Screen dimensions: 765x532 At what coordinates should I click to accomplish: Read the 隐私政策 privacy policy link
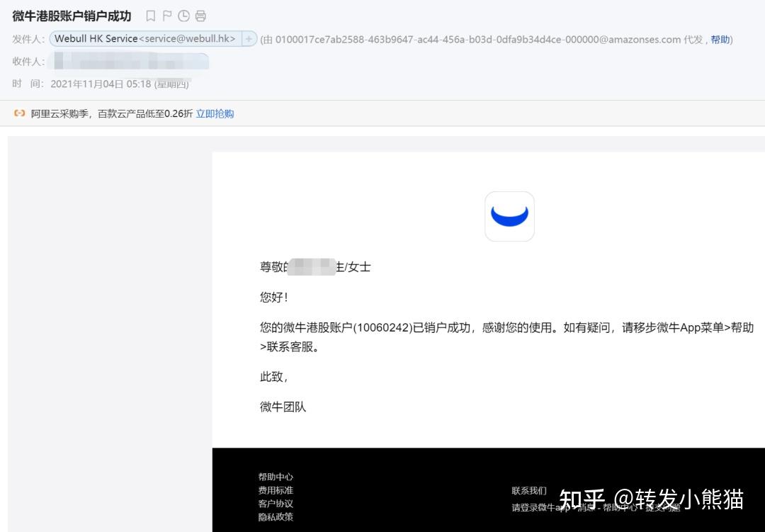coord(275,517)
